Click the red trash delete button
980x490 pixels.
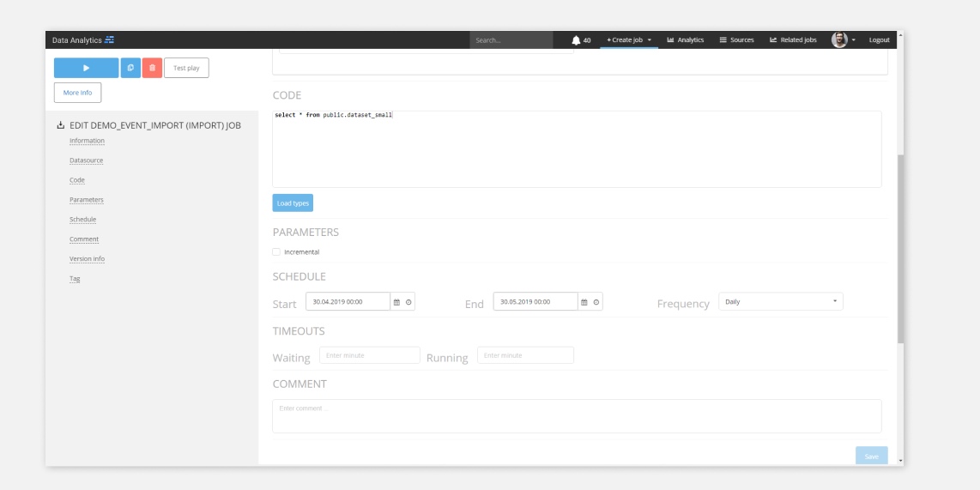[x=151, y=68]
